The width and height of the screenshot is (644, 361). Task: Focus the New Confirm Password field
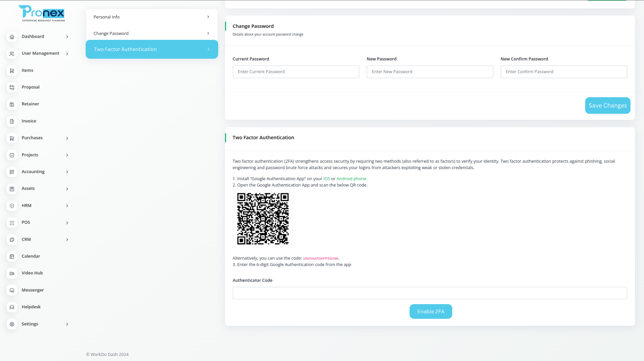(x=564, y=72)
